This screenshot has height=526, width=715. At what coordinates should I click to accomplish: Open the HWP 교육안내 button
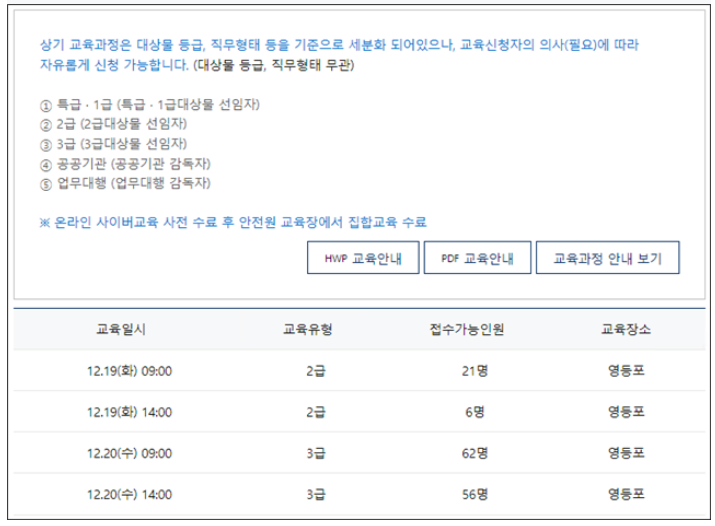[x=363, y=258]
